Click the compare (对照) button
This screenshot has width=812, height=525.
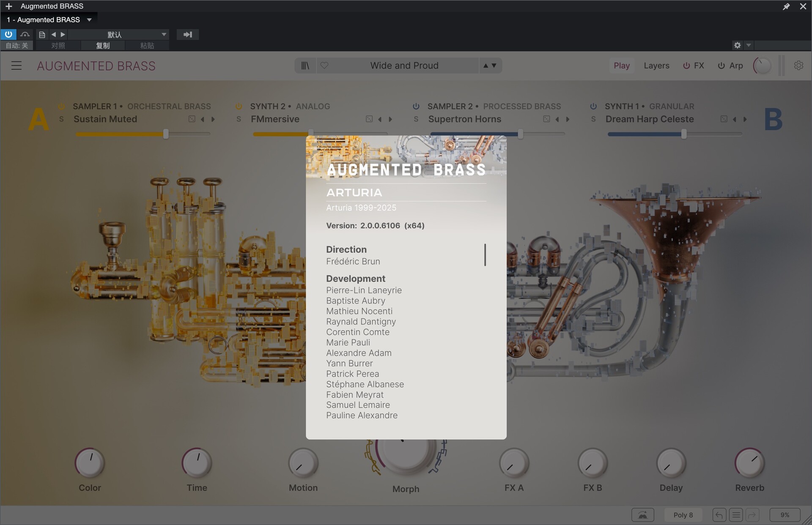pos(58,46)
